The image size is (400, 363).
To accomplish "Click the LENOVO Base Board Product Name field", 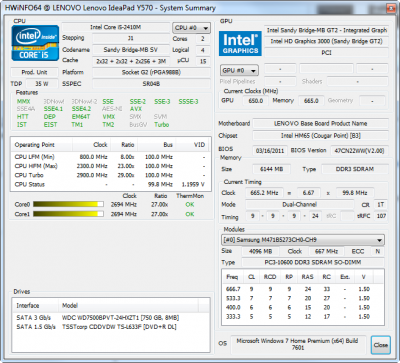I will (x=320, y=124).
